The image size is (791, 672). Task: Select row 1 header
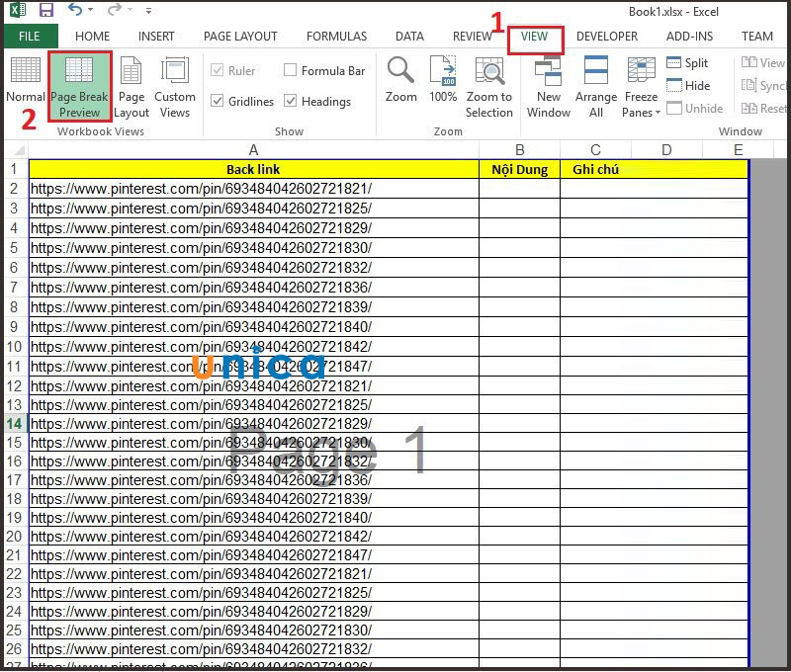point(14,169)
